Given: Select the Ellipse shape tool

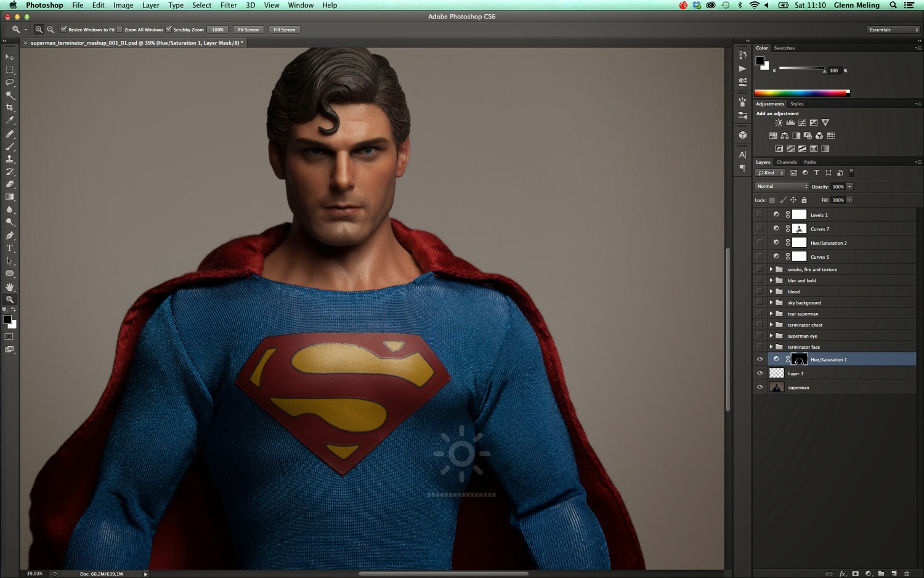Looking at the screenshot, I should click(x=10, y=274).
